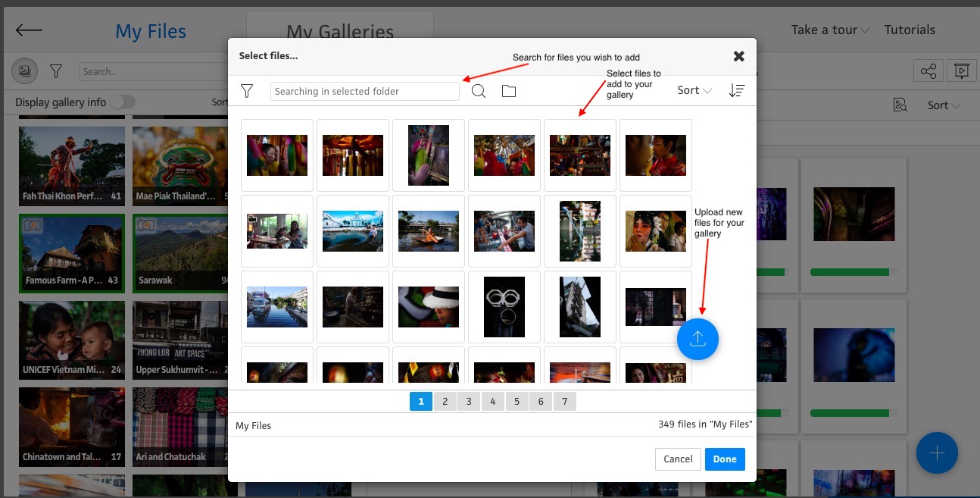The width and height of the screenshot is (980, 498).
Task: Click the Search field in My Files
Action: (x=151, y=71)
